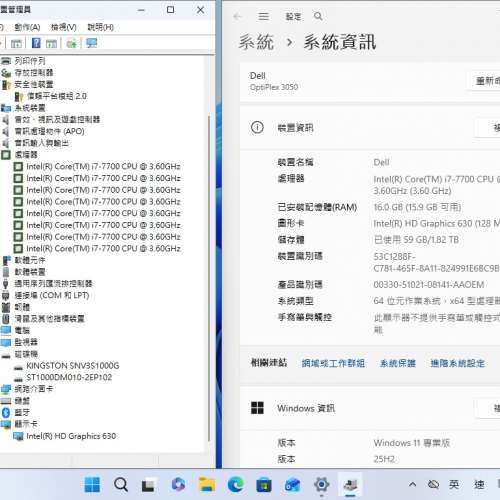The image size is (500, 500).
Task: Open the Copilot icon in the taskbar
Action: click(x=178, y=484)
